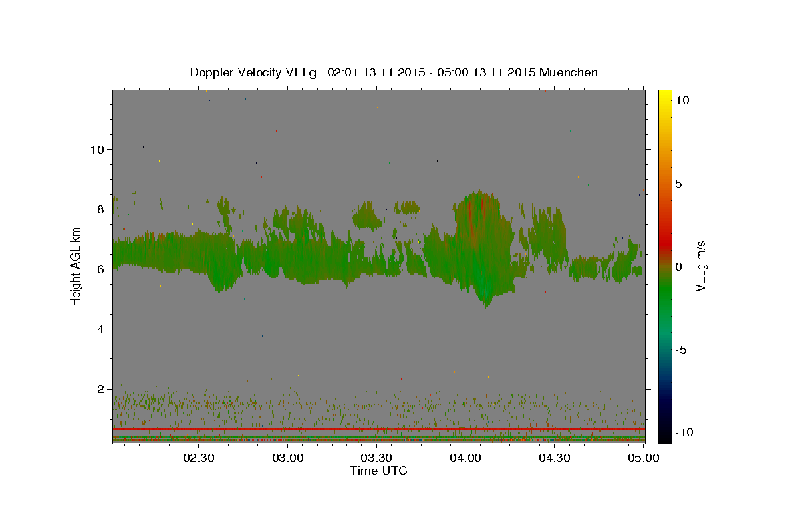
Task: Click the height tick label 2
Action: pos(100,388)
